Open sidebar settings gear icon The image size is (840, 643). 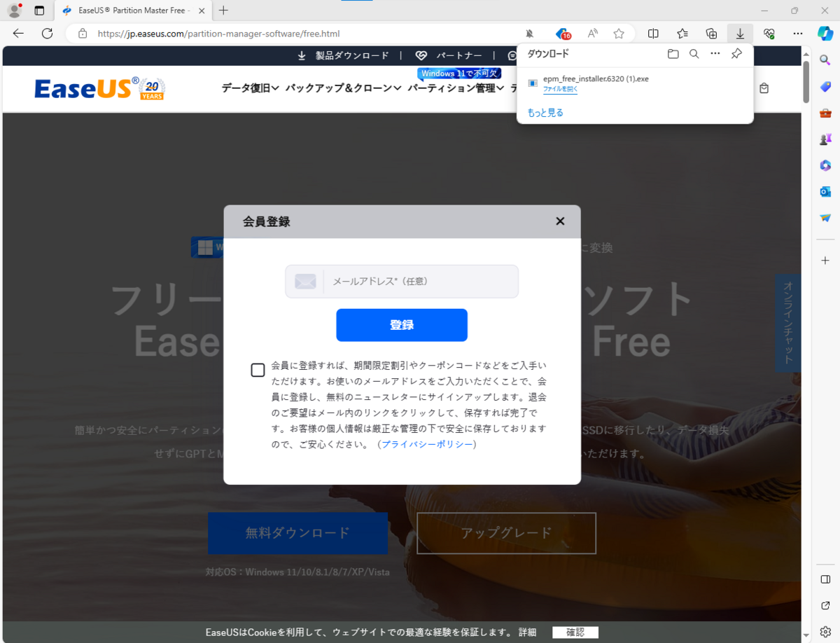(x=825, y=631)
